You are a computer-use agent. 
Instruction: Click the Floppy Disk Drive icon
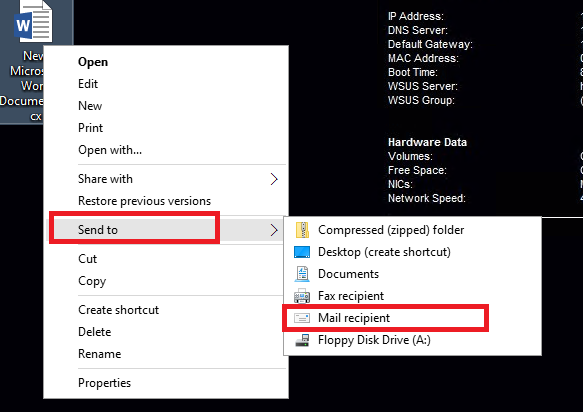click(x=302, y=340)
